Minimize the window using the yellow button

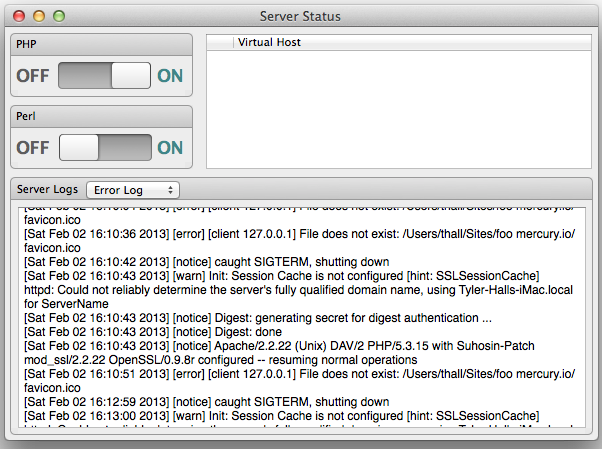39,16
